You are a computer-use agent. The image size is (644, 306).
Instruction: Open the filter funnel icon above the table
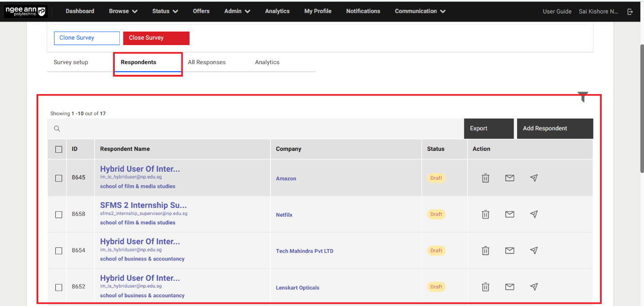583,96
